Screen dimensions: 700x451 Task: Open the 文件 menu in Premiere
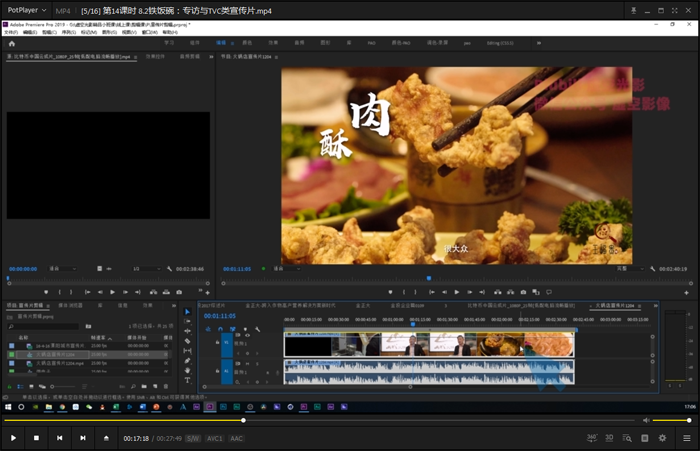coord(11,32)
